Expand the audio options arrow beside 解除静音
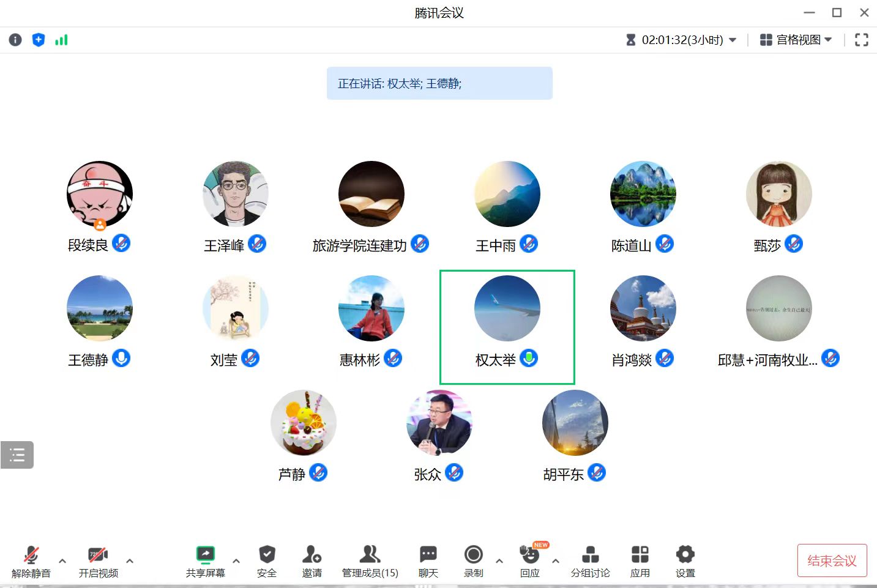This screenshot has height=588, width=877. click(x=62, y=560)
